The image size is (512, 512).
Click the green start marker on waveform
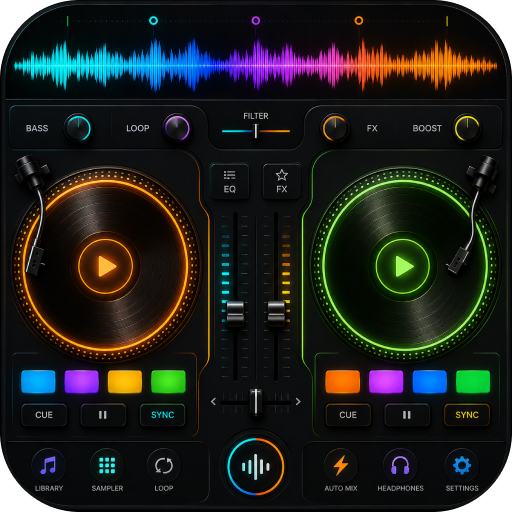pyautogui.click(x=67, y=21)
